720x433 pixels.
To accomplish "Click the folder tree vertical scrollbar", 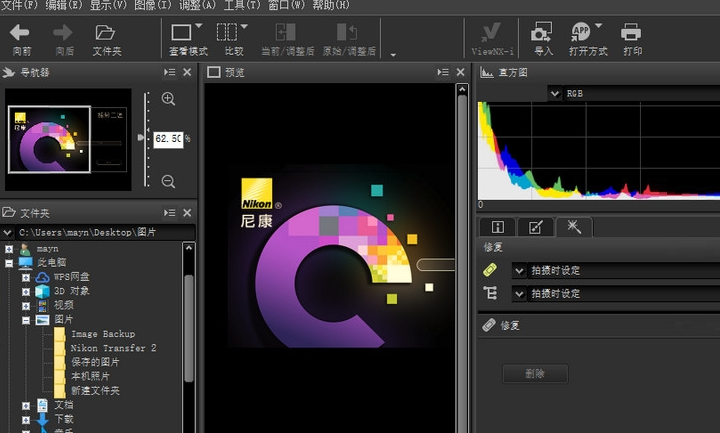I will 189,328.
